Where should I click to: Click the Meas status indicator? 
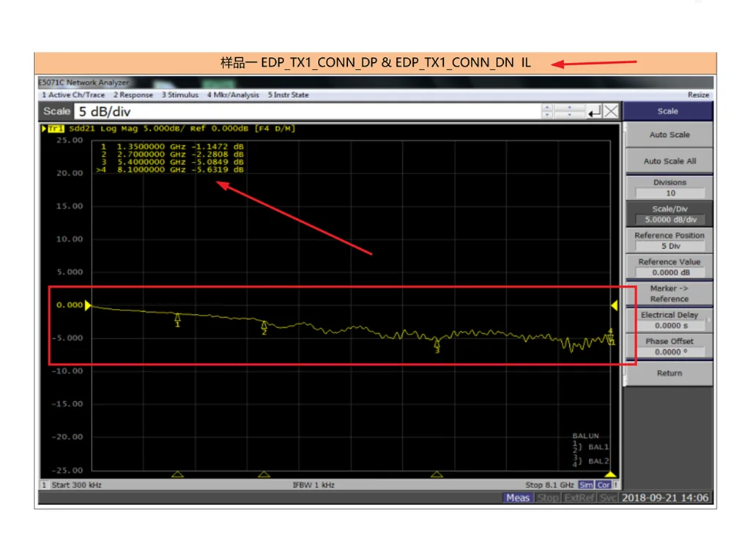pos(518,498)
